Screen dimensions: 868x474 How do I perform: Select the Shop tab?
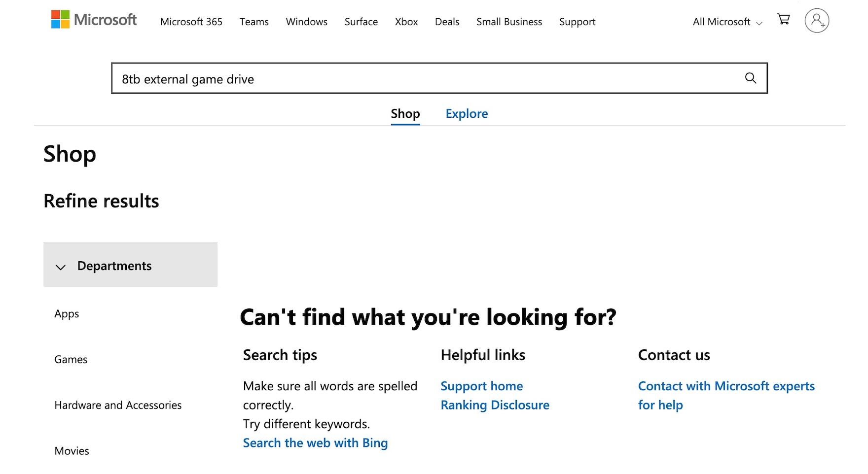click(x=405, y=114)
